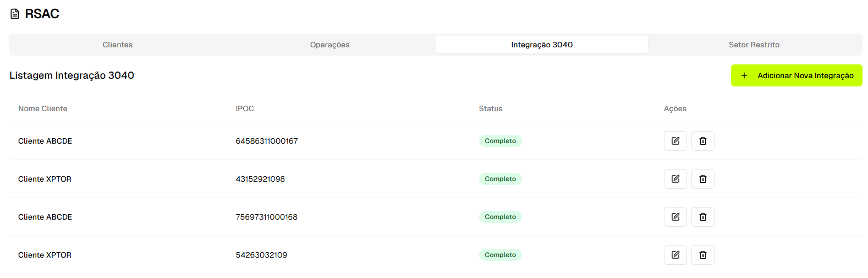Delete the integration with IPOC 54263032109

702,255
